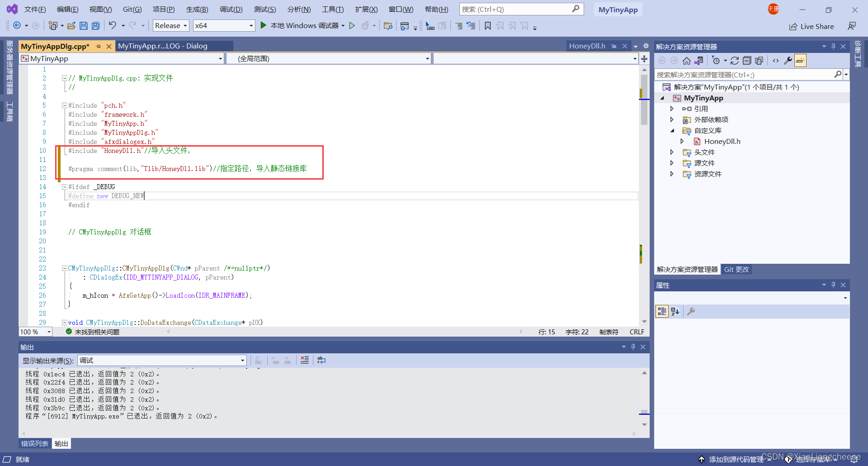Expand the 头文件 folder node
This screenshot has width=868, height=466.
click(x=672, y=152)
